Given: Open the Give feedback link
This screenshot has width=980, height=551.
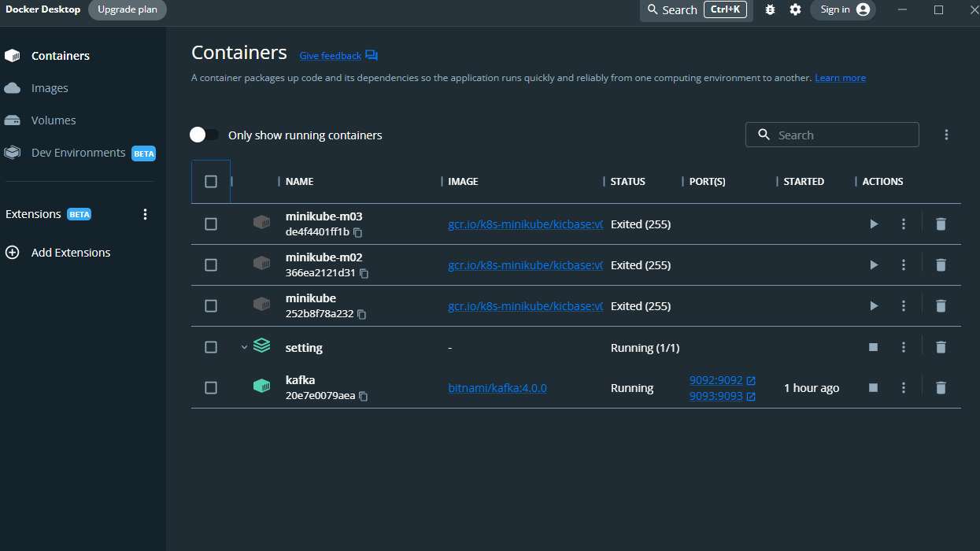Looking at the screenshot, I should point(331,56).
